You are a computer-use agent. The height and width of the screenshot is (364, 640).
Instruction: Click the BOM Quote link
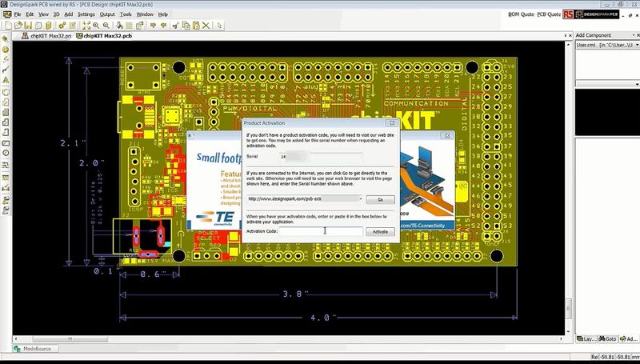[521, 14]
